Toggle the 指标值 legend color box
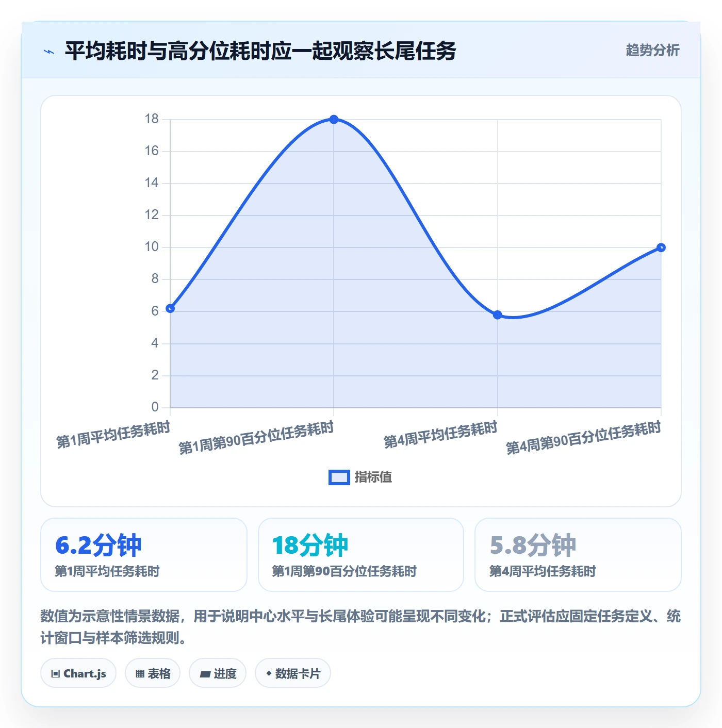 point(339,477)
